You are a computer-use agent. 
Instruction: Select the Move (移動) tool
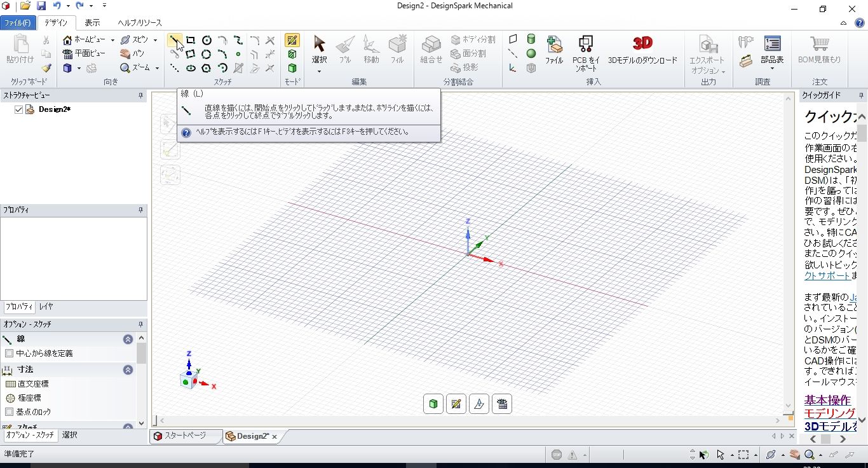pyautogui.click(x=371, y=49)
